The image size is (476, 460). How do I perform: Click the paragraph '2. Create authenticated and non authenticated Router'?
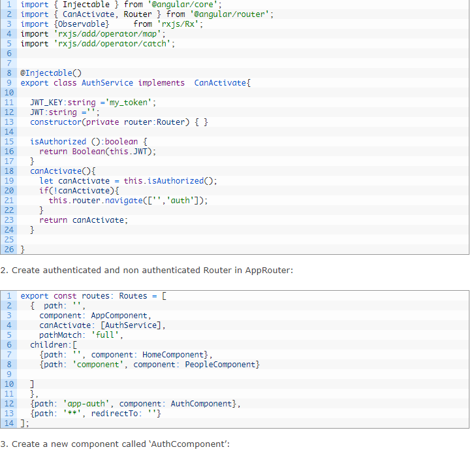pos(147,271)
